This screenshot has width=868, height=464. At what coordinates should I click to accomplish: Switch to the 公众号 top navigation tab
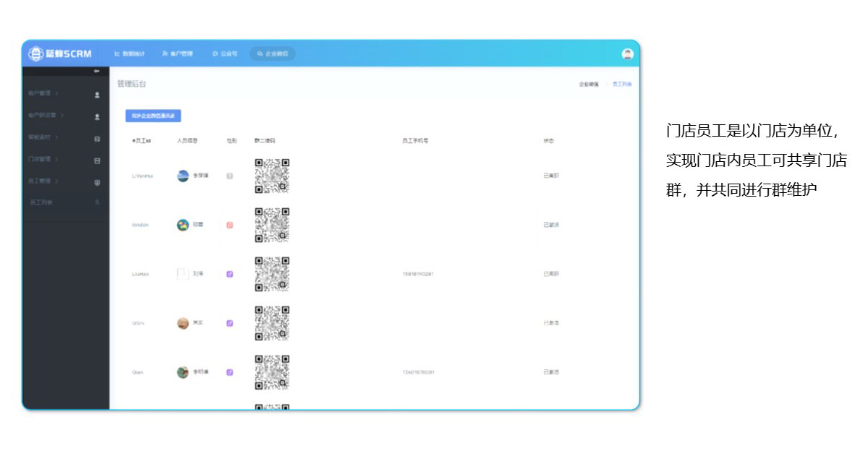point(225,54)
